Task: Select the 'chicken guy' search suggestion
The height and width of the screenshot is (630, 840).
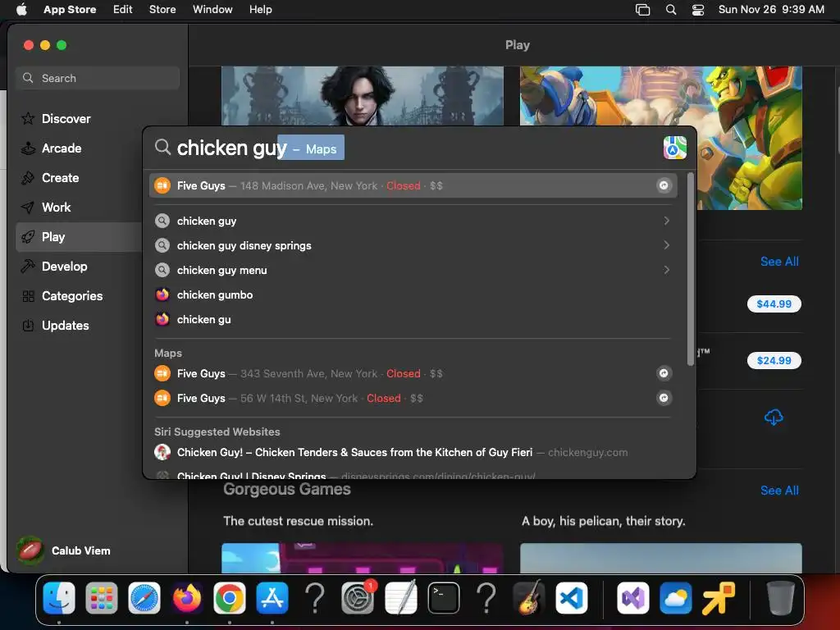Action: (x=413, y=221)
